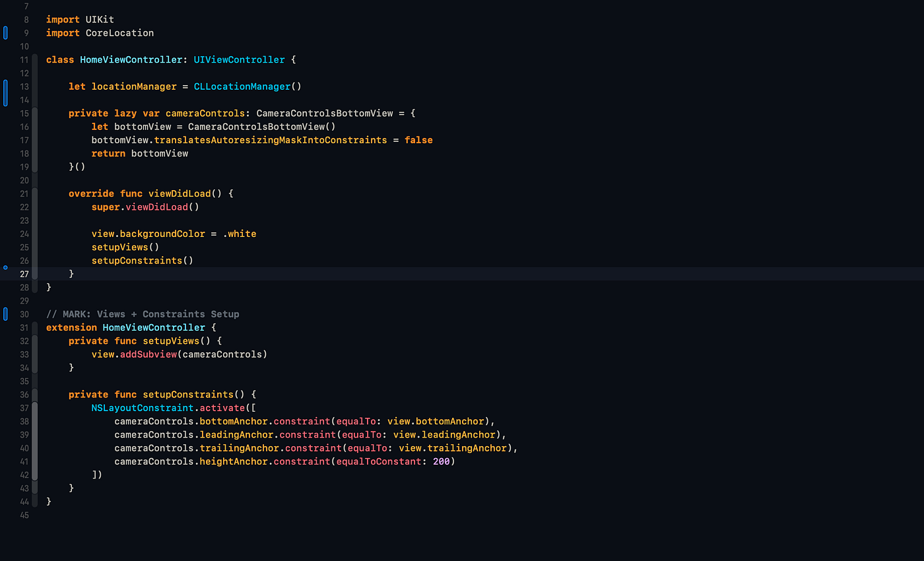
Task: Click the setupViews() call on line 25
Action: click(x=125, y=247)
